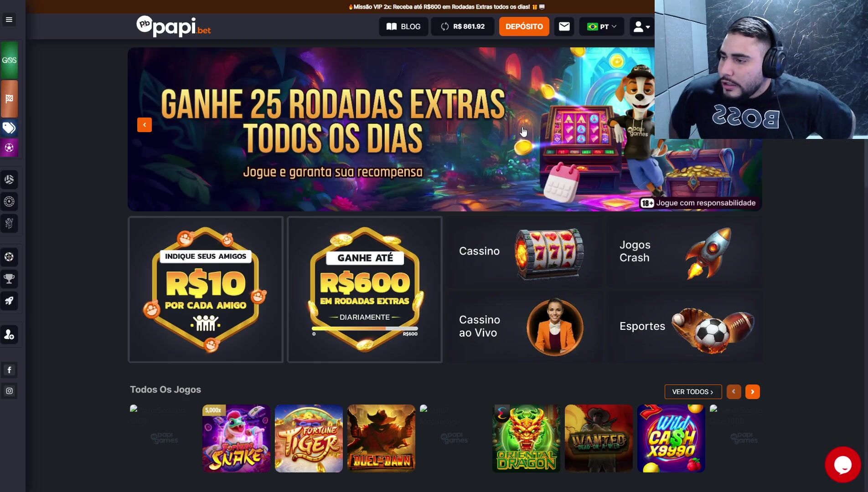Expand the PT language dropdown
Screen dimensions: 868x492
601,26
